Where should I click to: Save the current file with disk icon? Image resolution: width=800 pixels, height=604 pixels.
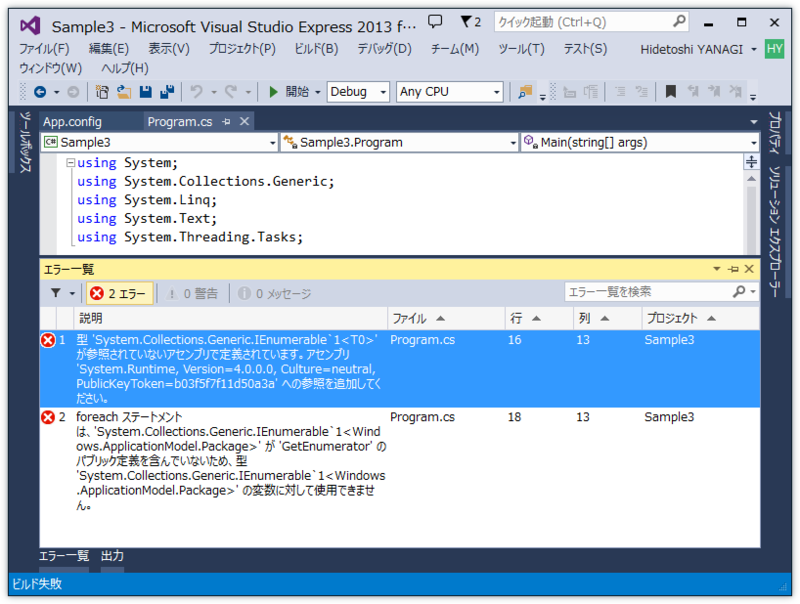146,92
